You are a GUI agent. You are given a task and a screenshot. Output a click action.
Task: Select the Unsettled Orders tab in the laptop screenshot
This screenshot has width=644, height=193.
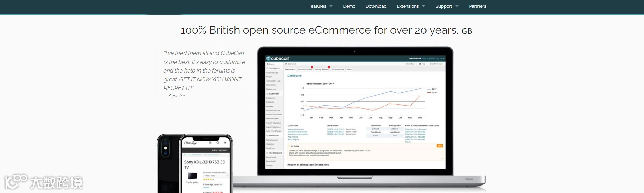(x=304, y=69)
